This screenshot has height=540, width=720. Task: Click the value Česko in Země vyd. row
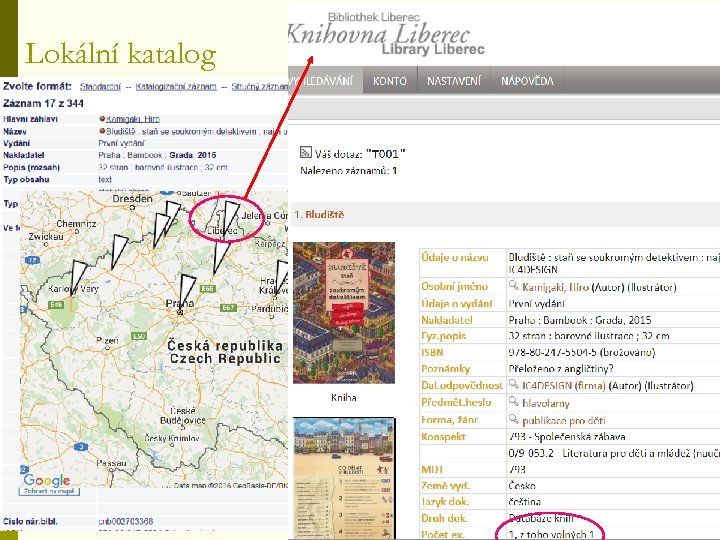point(522,485)
